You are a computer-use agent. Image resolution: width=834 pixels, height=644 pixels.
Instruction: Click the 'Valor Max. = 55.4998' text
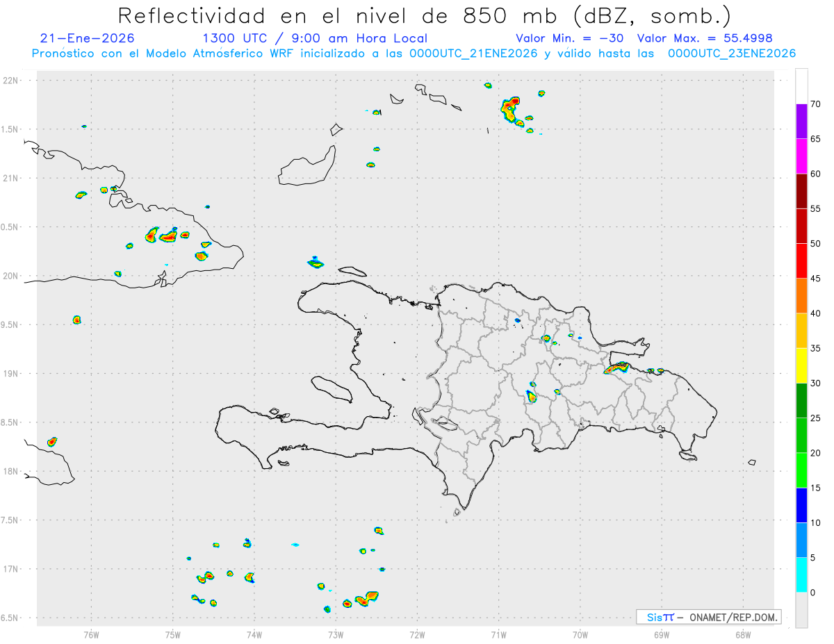(x=705, y=38)
